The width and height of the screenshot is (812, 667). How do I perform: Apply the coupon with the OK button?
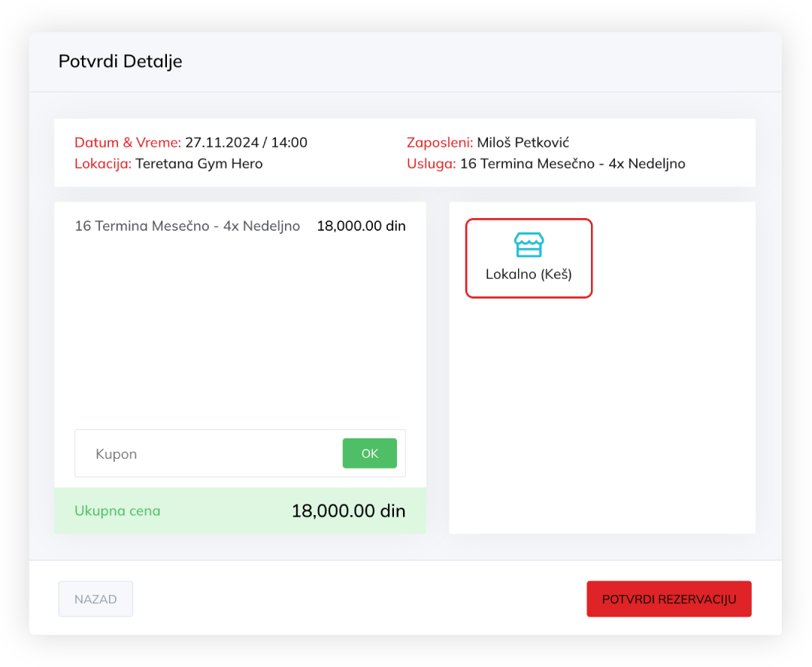(370, 453)
